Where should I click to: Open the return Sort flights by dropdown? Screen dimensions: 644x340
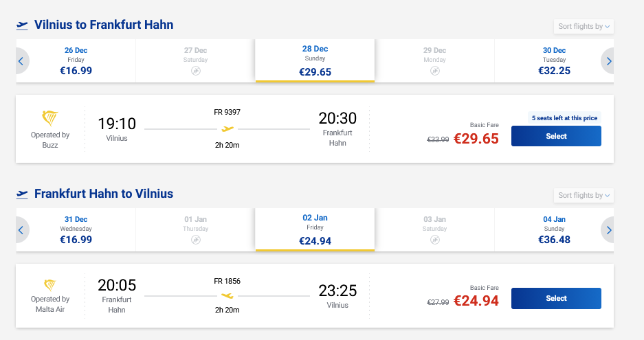(x=584, y=196)
